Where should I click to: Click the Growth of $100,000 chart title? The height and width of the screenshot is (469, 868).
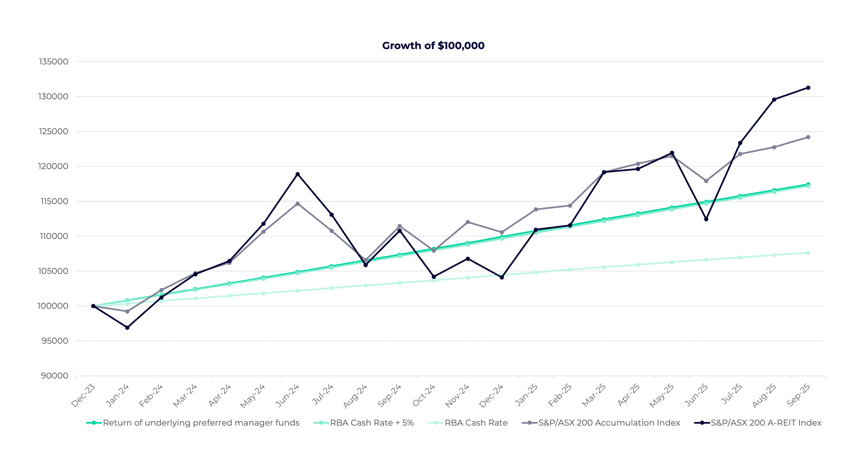[x=433, y=45]
